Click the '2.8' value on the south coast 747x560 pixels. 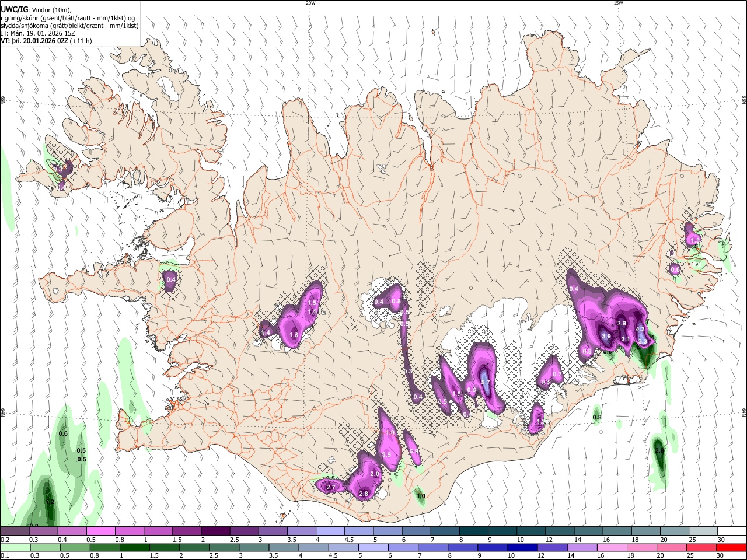tap(364, 494)
